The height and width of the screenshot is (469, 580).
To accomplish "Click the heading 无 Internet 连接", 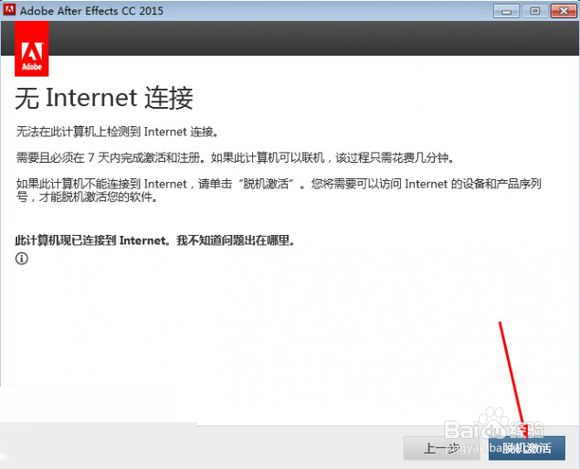I will (104, 98).
